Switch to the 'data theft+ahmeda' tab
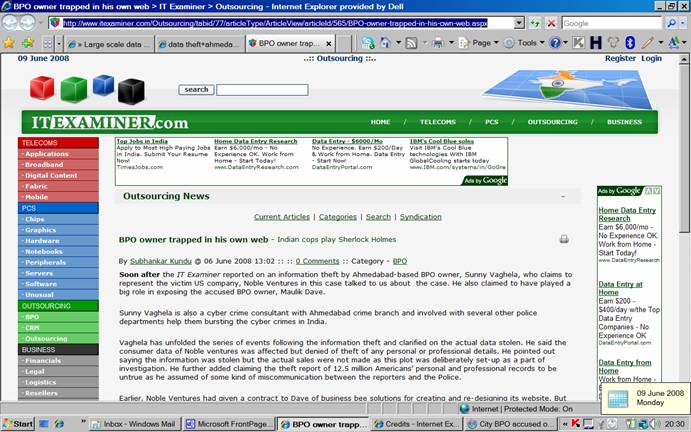The image size is (691, 432). tap(200, 44)
